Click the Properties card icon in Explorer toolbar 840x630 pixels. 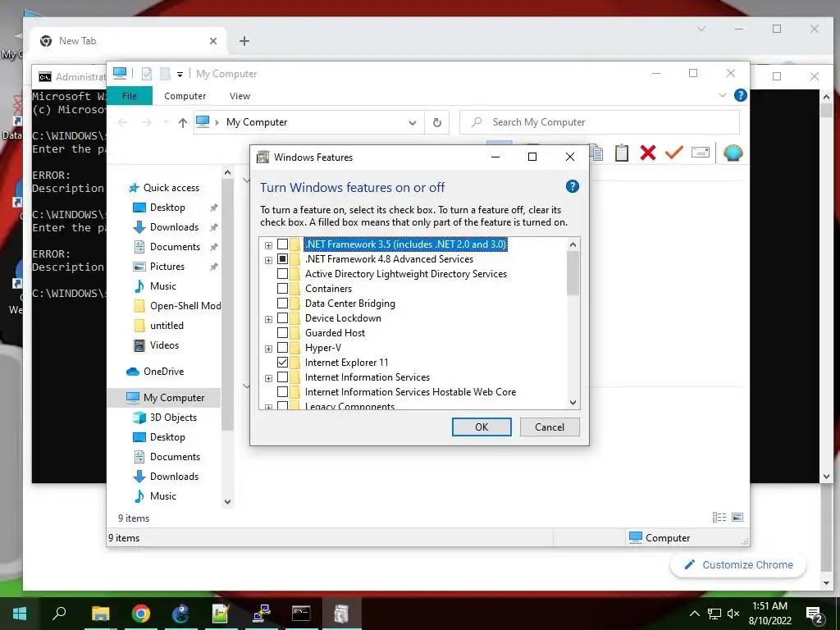click(x=701, y=153)
